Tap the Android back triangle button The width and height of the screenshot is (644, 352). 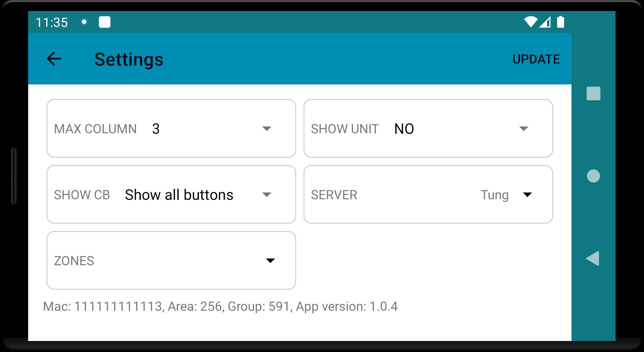[x=593, y=259]
